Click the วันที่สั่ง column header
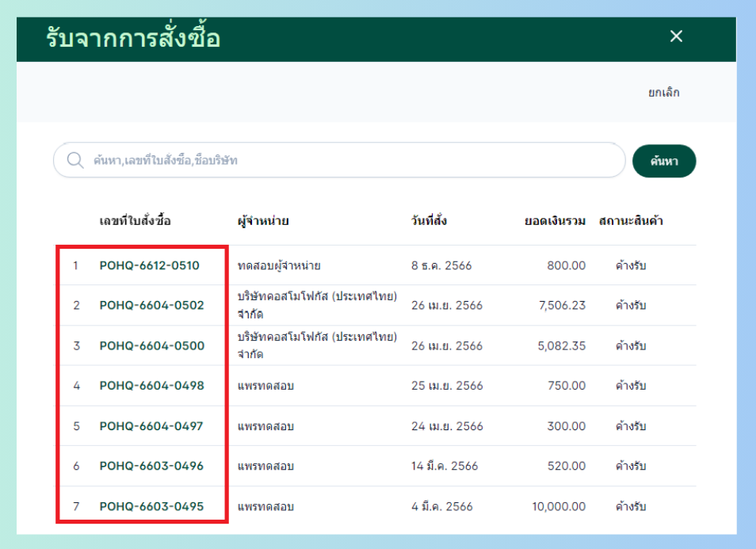The image size is (756, 549). pyautogui.click(x=429, y=221)
